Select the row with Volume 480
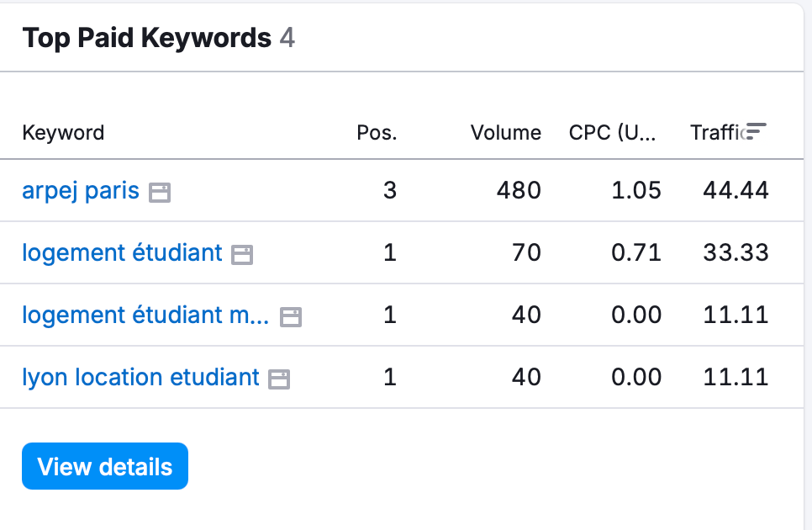This screenshot has height=530, width=812. pos(403,190)
